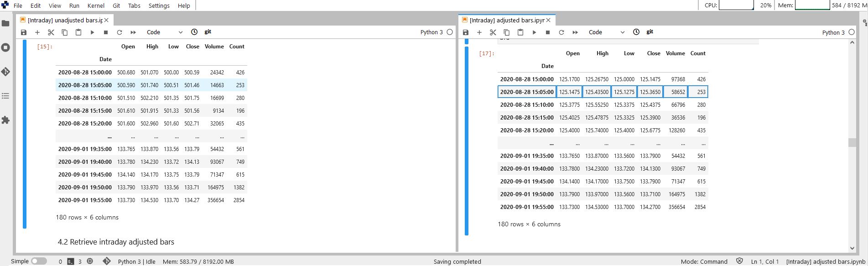Save the unadjusted bars notebook
The height and width of the screenshot is (266, 868).
coord(24,32)
